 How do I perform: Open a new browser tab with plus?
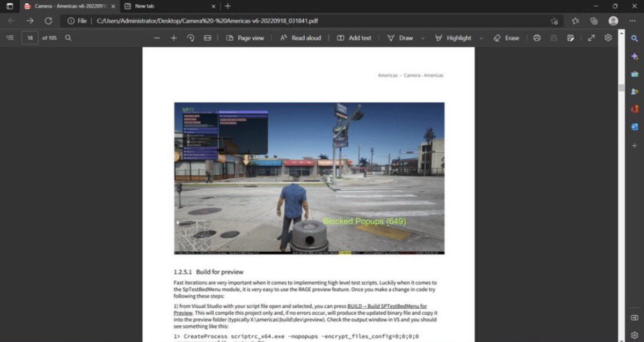(x=228, y=6)
